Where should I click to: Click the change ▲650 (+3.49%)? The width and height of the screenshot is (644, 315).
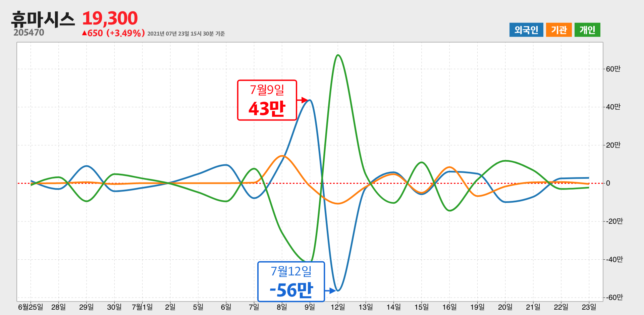point(113,33)
